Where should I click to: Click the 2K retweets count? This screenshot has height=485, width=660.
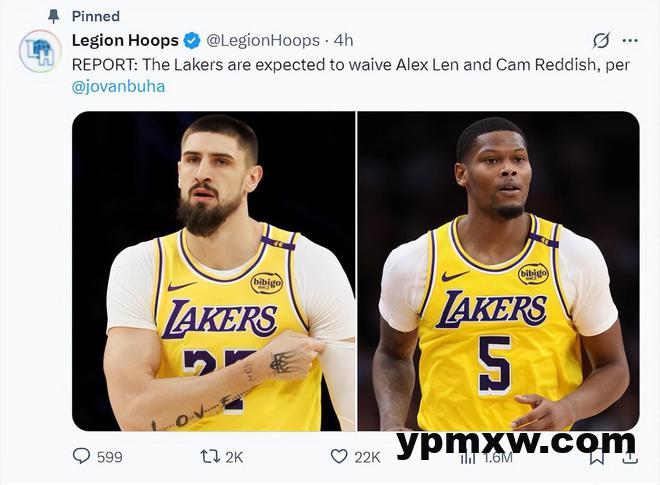coord(234,457)
